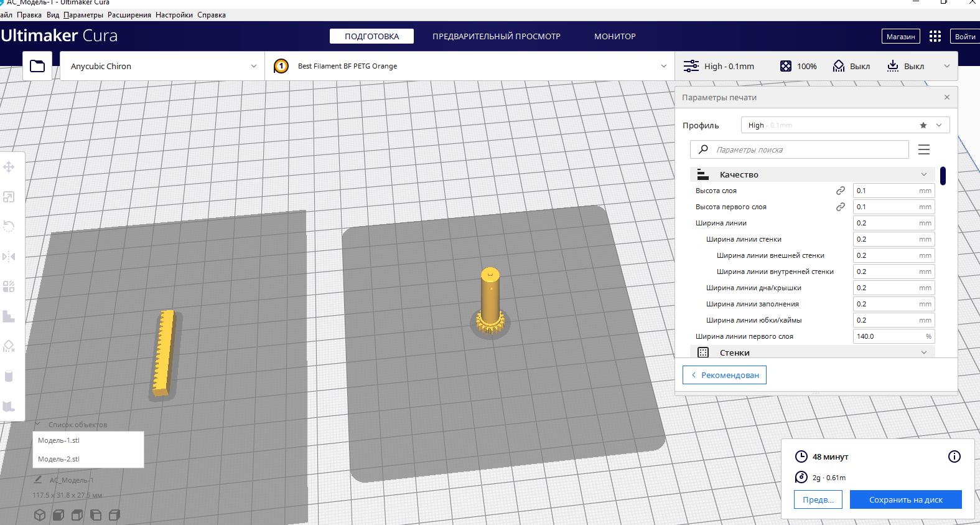Edit the Ширина линии первого слоя field
Viewport: 980px width, 525px height.
[x=894, y=336]
